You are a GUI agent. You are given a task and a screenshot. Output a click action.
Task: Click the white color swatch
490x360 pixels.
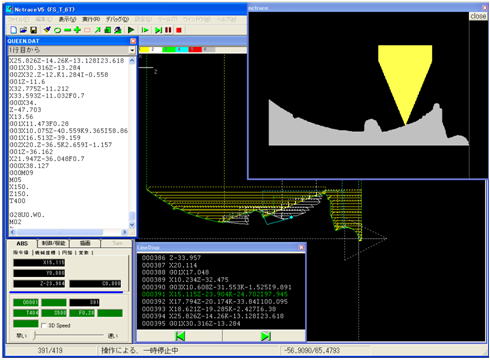coord(156,50)
